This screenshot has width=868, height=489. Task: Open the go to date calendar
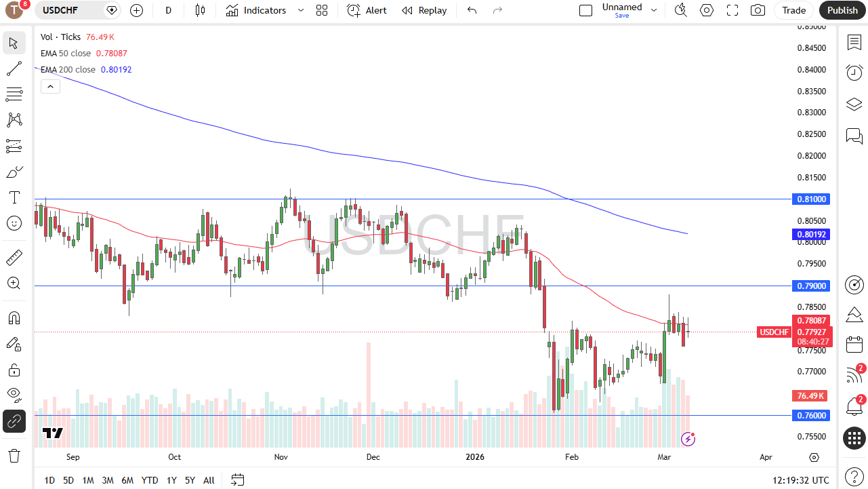pyautogui.click(x=237, y=480)
